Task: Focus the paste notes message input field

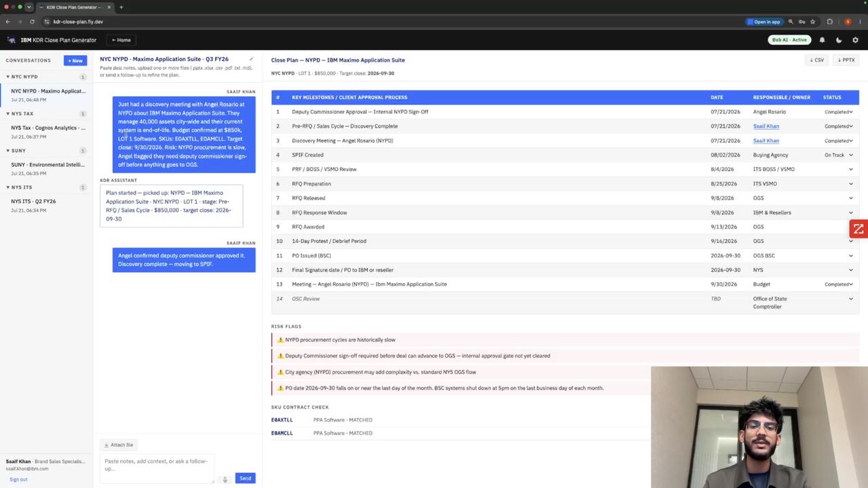Action: tap(157, 468)
